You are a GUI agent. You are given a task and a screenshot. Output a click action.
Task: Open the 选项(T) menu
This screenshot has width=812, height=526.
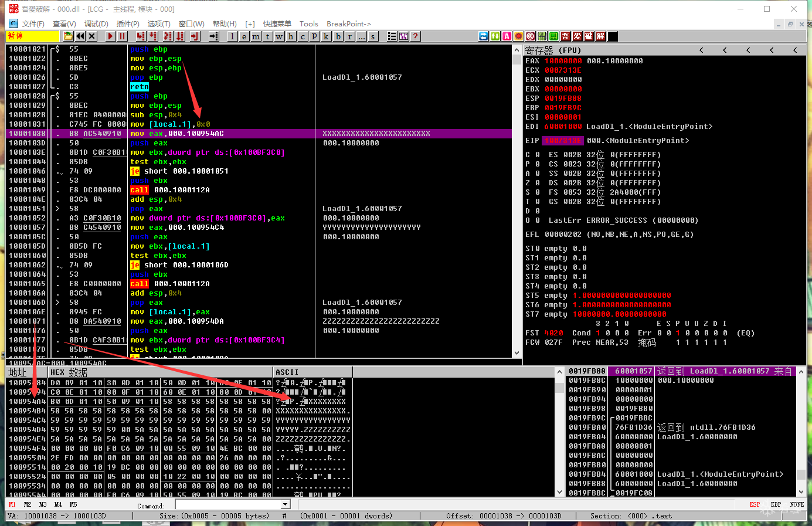tap(159, 24)
